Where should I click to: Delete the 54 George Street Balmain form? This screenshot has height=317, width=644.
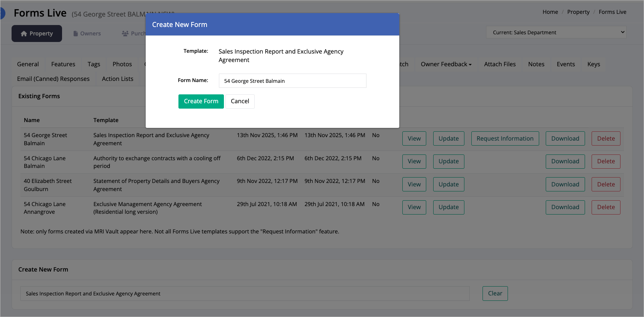pos(606,139)
